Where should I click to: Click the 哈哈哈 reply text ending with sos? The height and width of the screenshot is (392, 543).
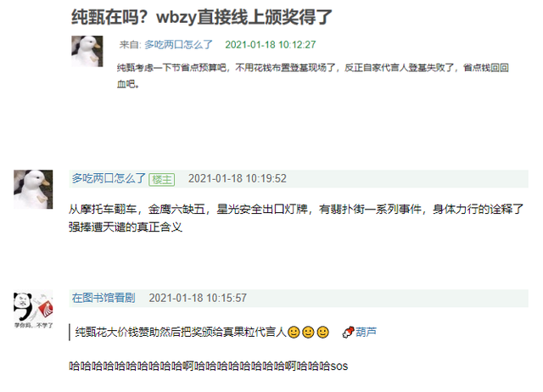coord(209,366)
